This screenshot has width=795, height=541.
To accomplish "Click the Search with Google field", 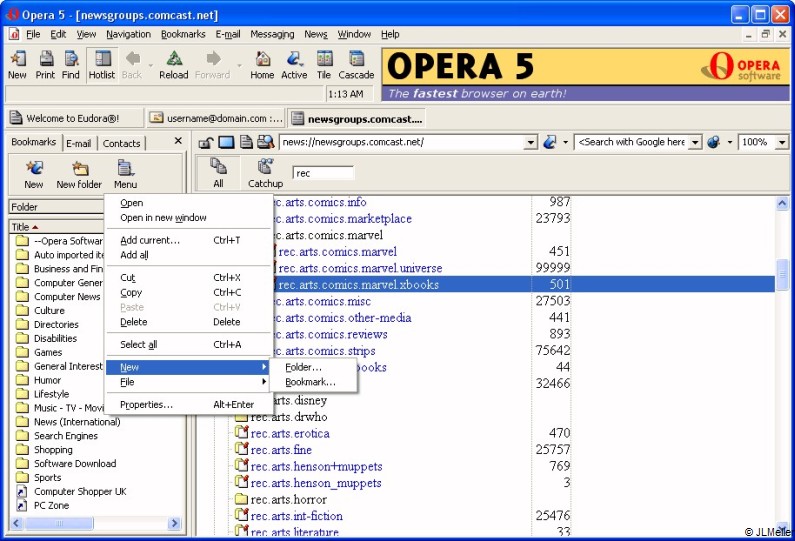I will click(x=632, y=142).
